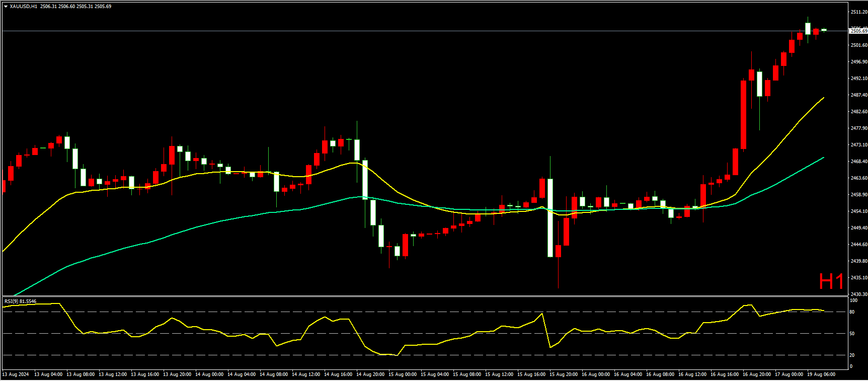
Task: Click the RSI scale value 20
Action: [852, 355]
